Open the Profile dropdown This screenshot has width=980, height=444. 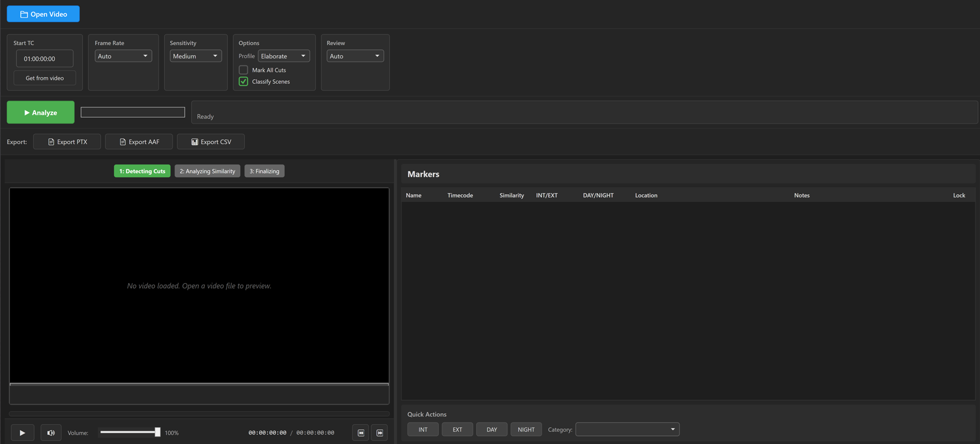point(284,56)
